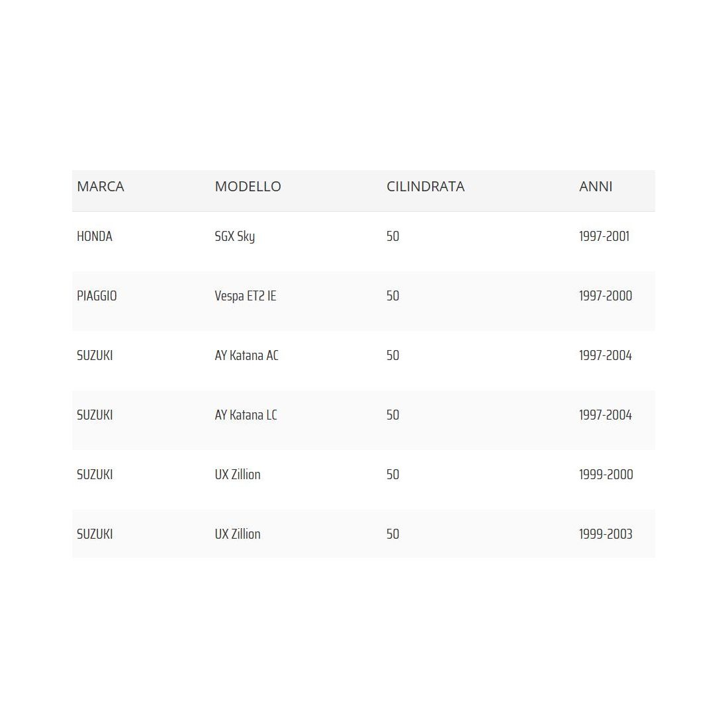
Task: Click the 1997-2004 years in Katana LC row
Action: pos(606,415)
